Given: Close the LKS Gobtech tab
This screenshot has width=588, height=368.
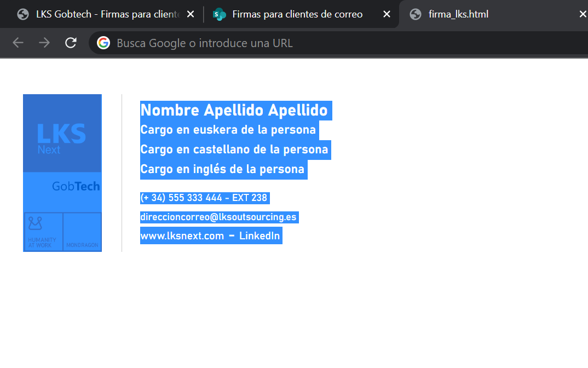Looking at the screenshot, I should click(191, 14).
